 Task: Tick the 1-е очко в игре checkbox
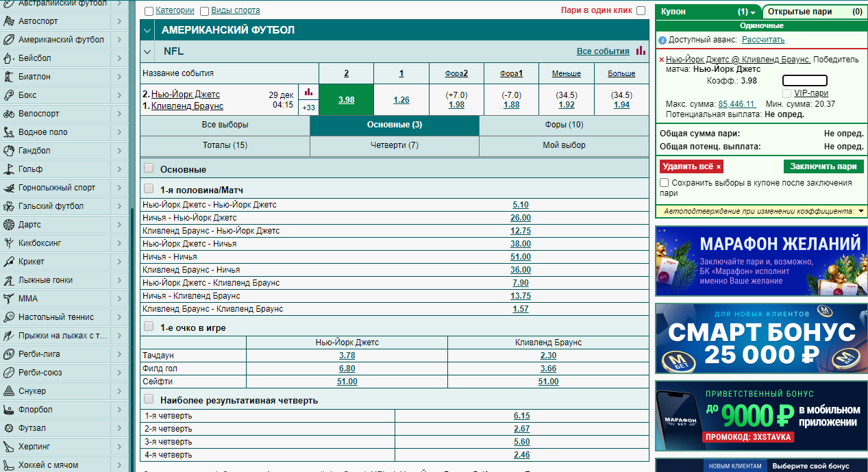tap(149, 327)
